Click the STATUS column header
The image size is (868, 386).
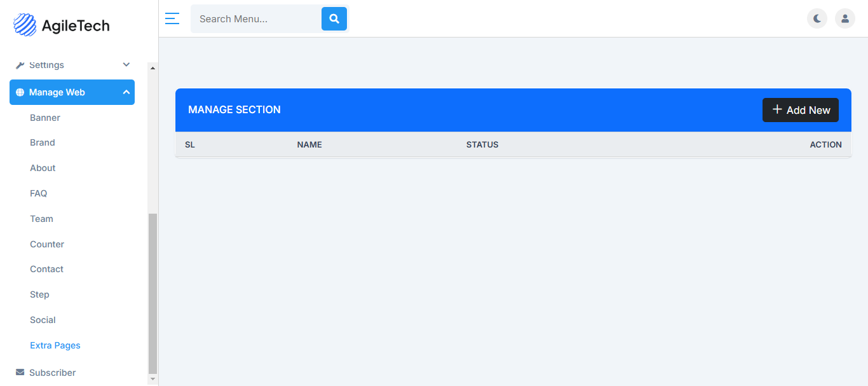pyautogui.click(x=482, y=144)
